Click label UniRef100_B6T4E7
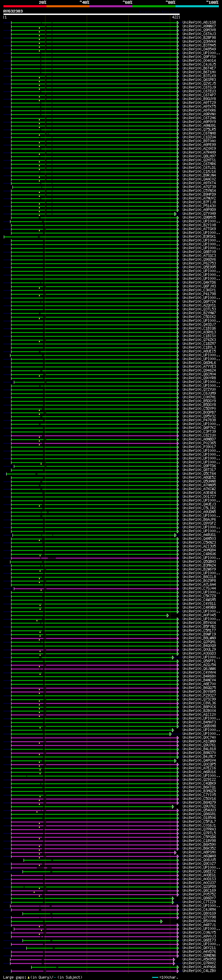 coord(199,68)
